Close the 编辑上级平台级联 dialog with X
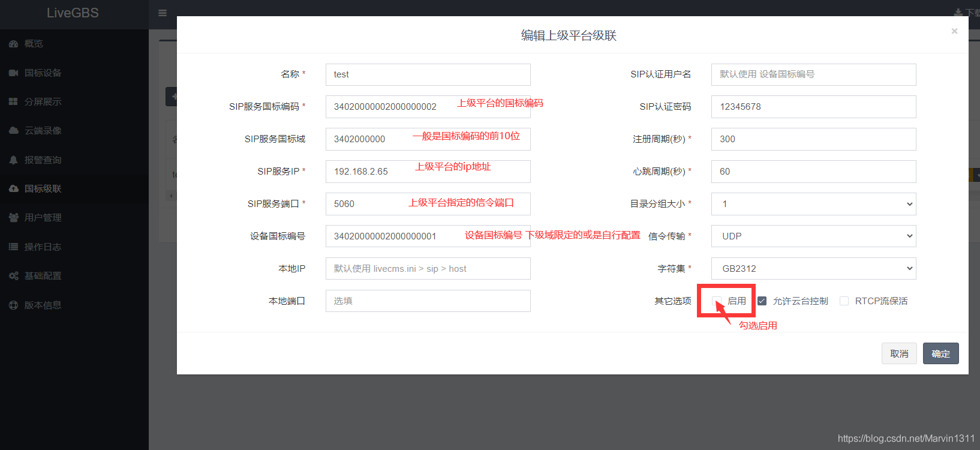The width and height of the screenshot is (980, 450). tap(954, 31)
